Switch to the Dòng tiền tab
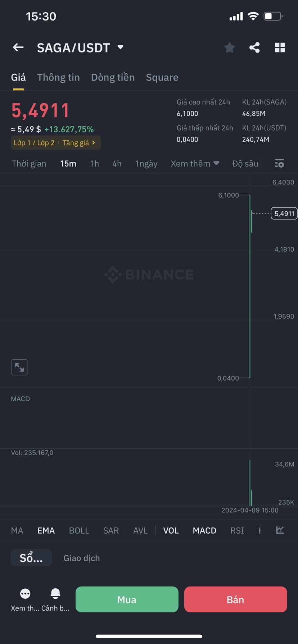298x644 pixels. (x=113, y=77)
